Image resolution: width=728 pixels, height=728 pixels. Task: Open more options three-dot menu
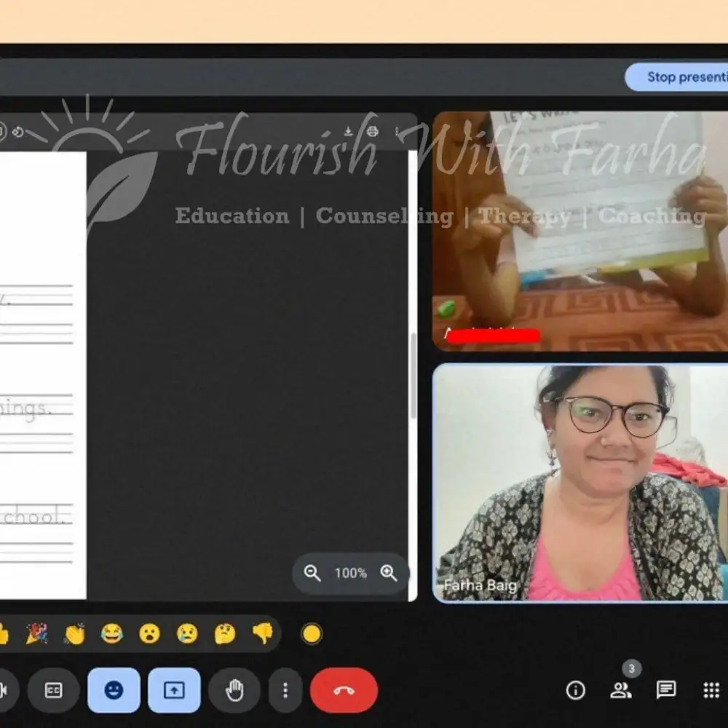(285, 690)
